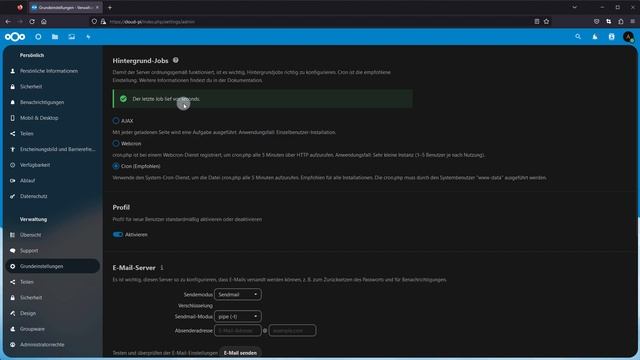The image size is (640, 360).
Task: Open the Sendmail-Modus dropdown
Action: coord(238,316)
